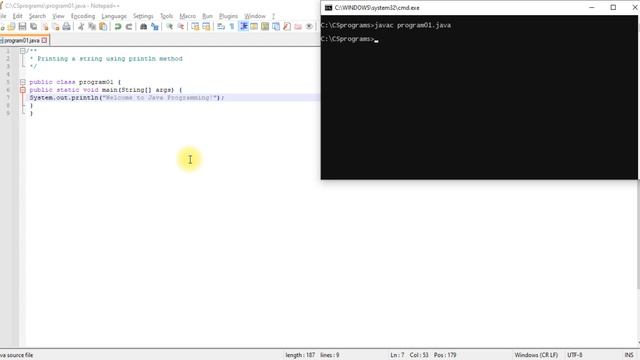Toggle synchronized vertical scrolling icon
This screenshot has width=640, height=360.
(x=195, y=27)
